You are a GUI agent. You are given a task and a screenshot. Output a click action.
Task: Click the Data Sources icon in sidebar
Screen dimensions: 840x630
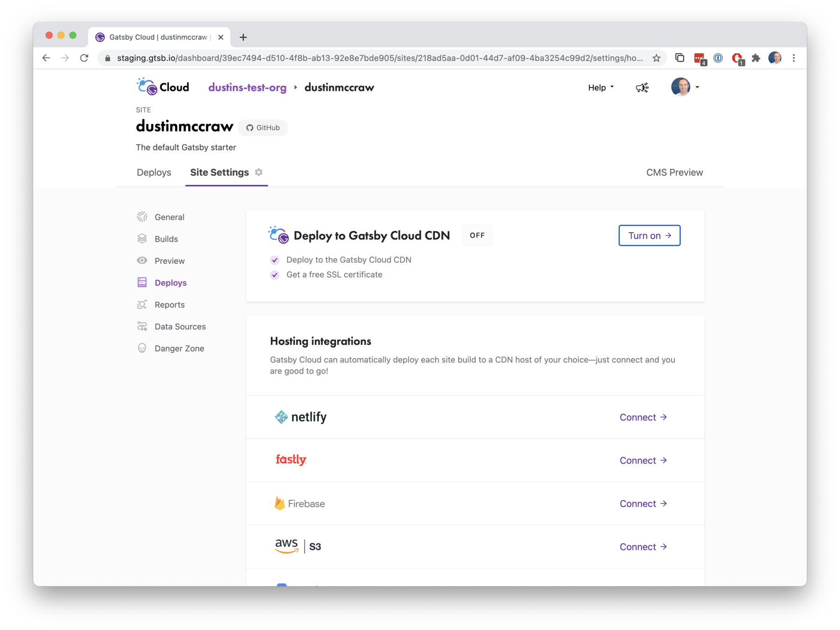(142, 326)
